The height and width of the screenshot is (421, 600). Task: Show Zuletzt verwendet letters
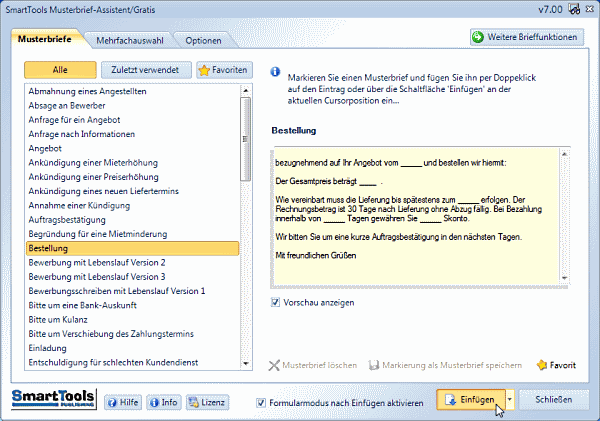point(145,70)
